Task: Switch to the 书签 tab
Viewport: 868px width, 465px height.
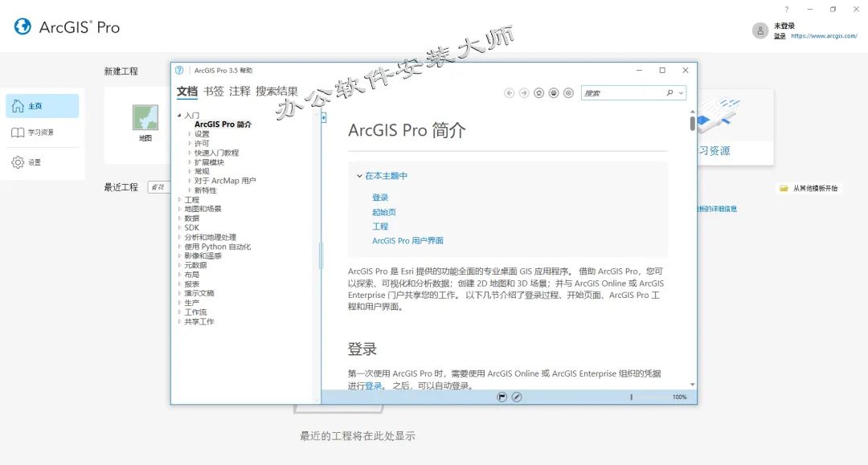Action: (213, 92)
